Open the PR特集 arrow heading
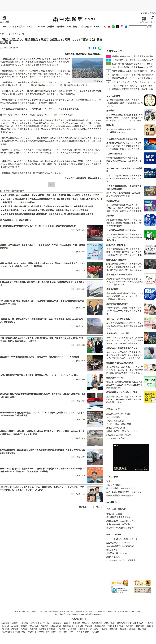The image size is (156, 644). click(112, 502)
